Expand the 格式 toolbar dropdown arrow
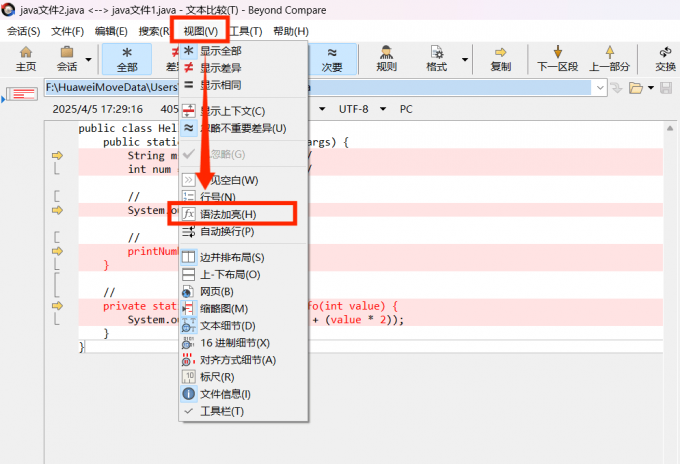680x464 pixels. 464,58
